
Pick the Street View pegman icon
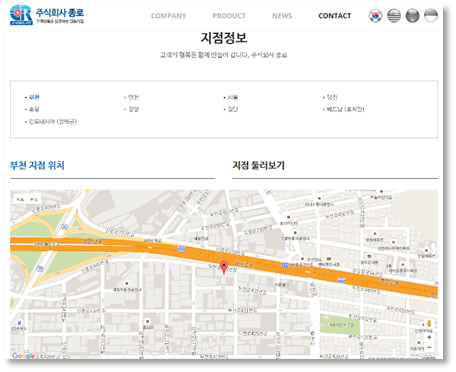point(429,323)
